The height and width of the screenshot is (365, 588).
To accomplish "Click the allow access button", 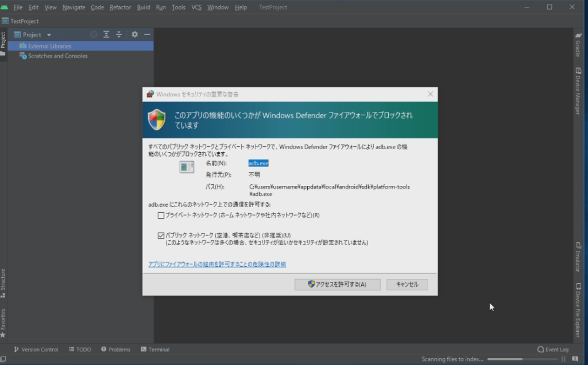I will pos(337,285).
